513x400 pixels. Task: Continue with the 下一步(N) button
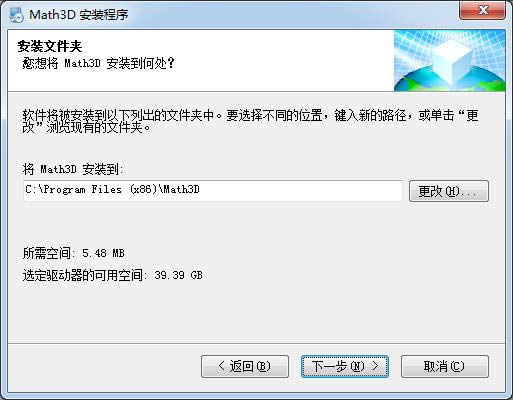345,366
